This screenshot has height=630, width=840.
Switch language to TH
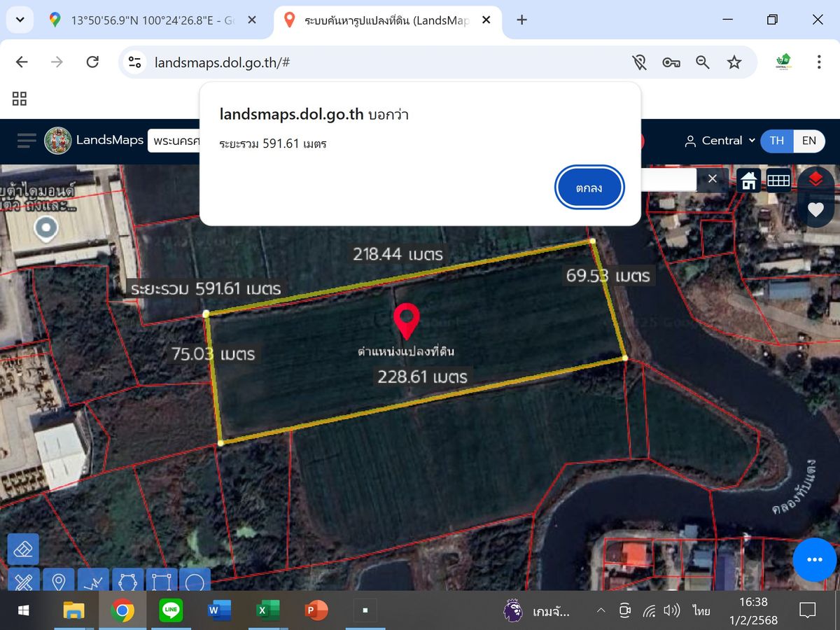(x=777, y=141)
